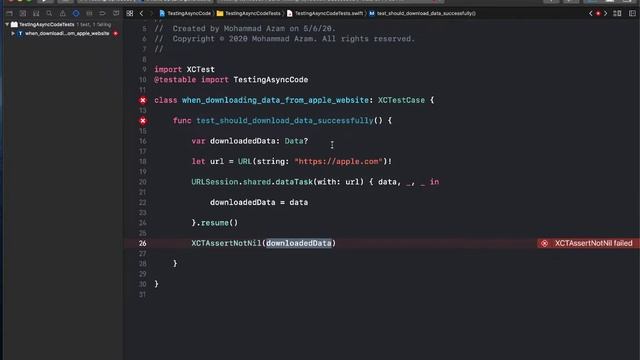Click the red failure badge in test navigator
The image size is (640, 360).
116,33
